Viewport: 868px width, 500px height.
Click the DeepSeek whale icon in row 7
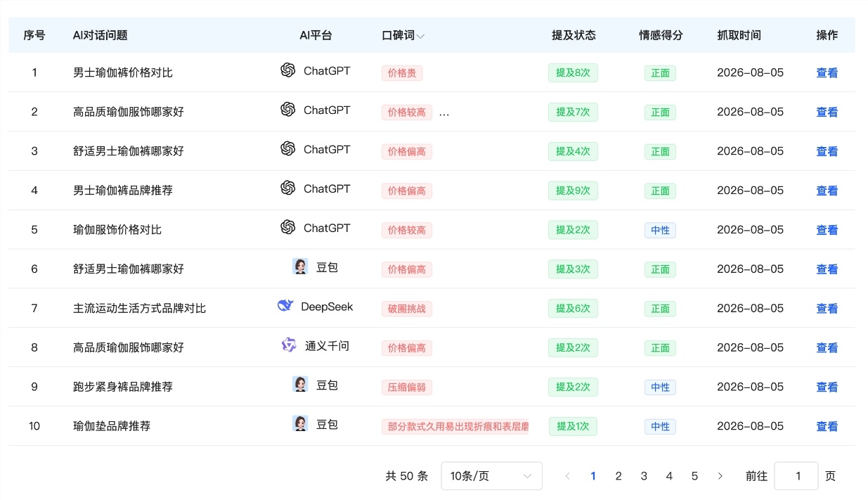tap(285, 306)
